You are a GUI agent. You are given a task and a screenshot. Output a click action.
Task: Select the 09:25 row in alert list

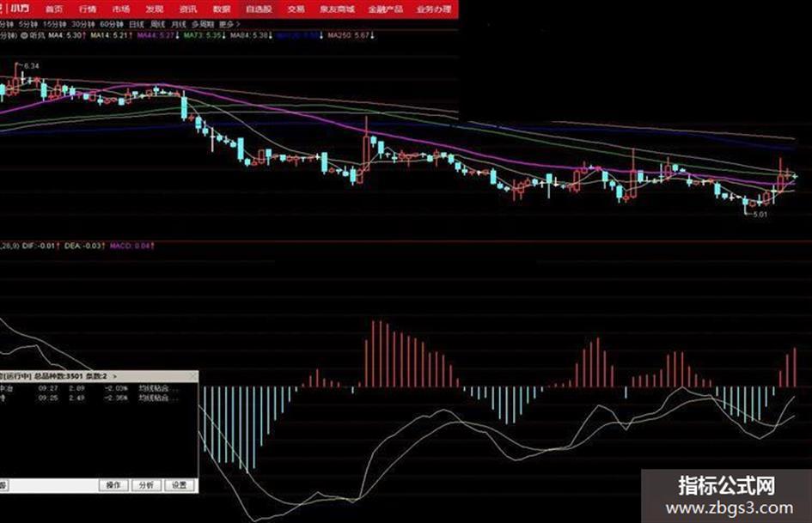[x=99, y=398]
